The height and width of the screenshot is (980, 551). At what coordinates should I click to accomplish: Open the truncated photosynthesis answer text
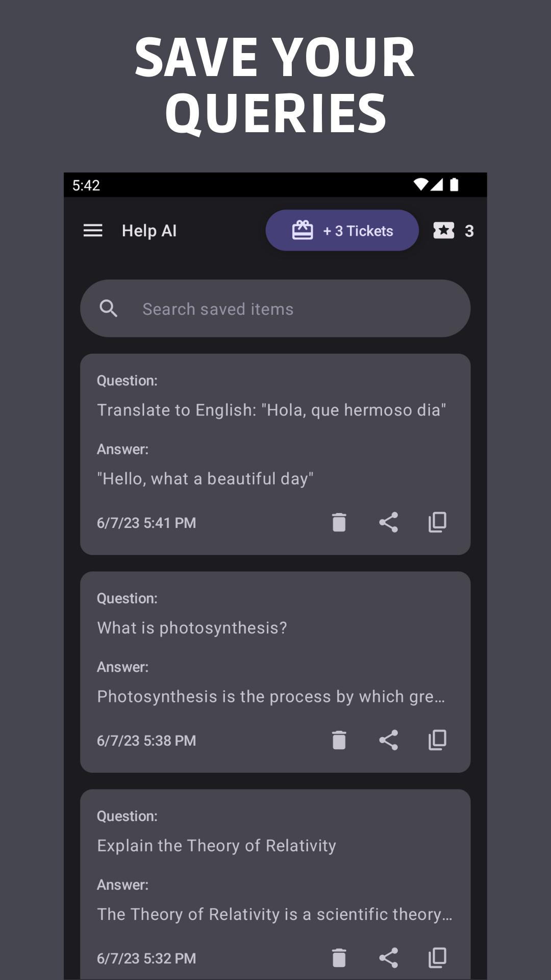(x=271, y=697)
